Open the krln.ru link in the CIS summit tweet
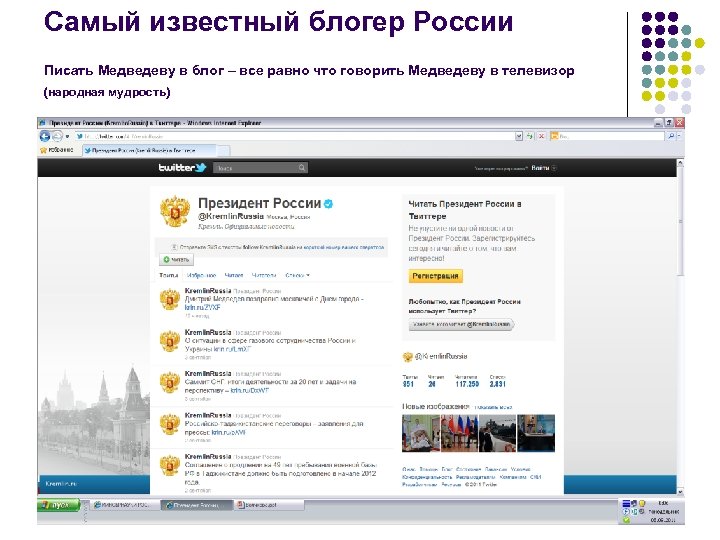 tap(250, 390)
